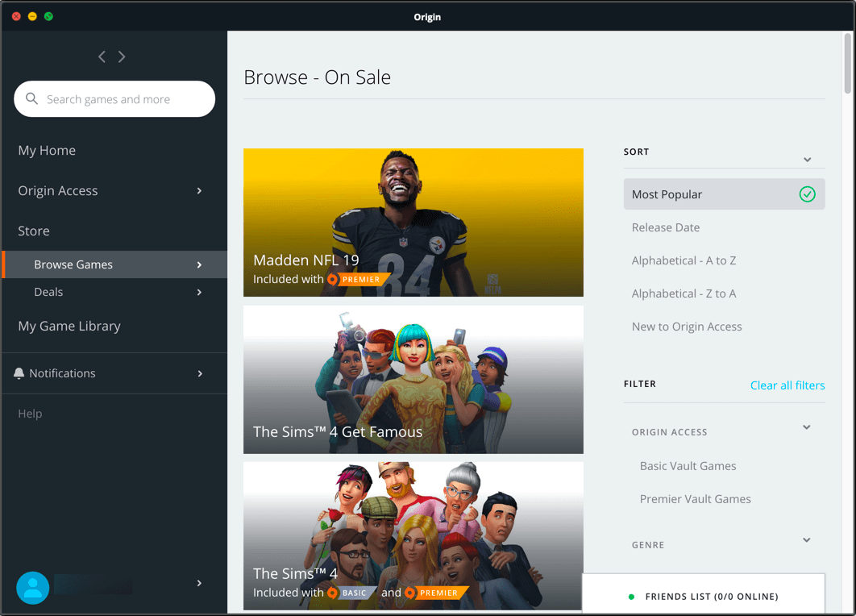This screenshot has width=856, height=616.
Task: Select Release Date sorting
Action: coord(666,227)
